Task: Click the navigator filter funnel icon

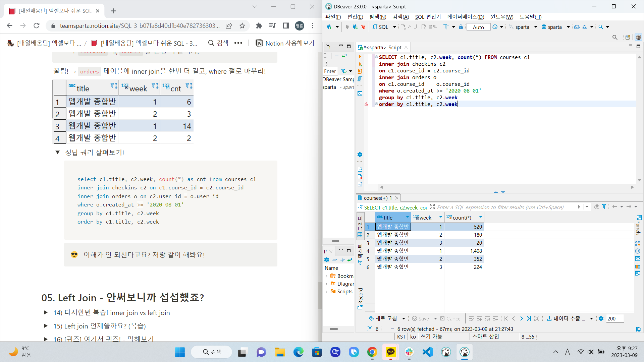Action: pos(343,71)
